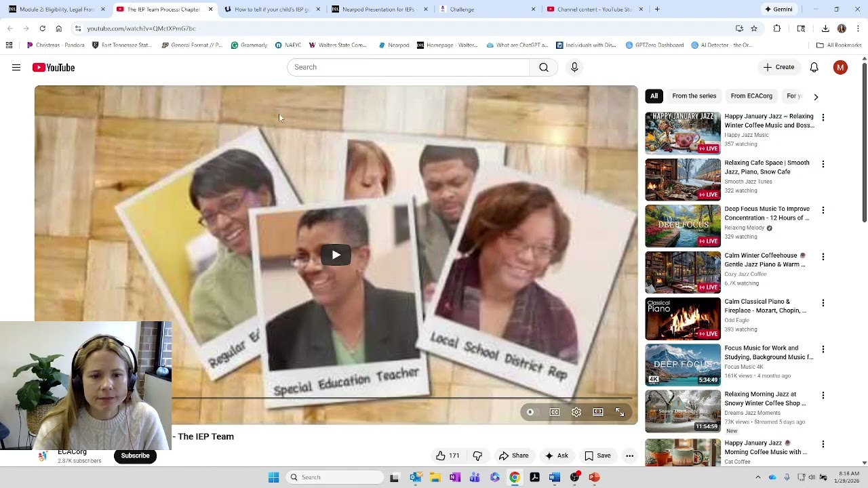Bookmark this page with star icon
Screen dimensions: 868x488
(x=754, y=28)
